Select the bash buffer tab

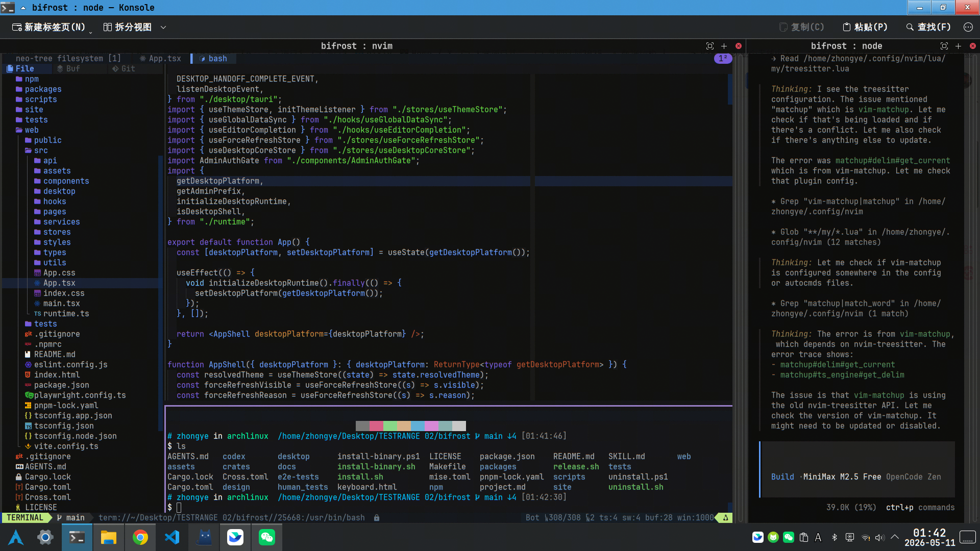point(213,59)
